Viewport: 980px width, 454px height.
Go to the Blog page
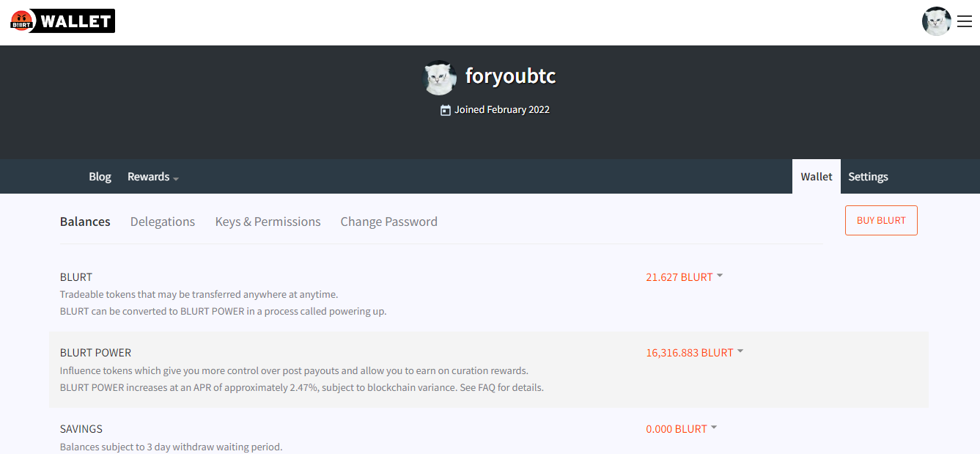100,177
